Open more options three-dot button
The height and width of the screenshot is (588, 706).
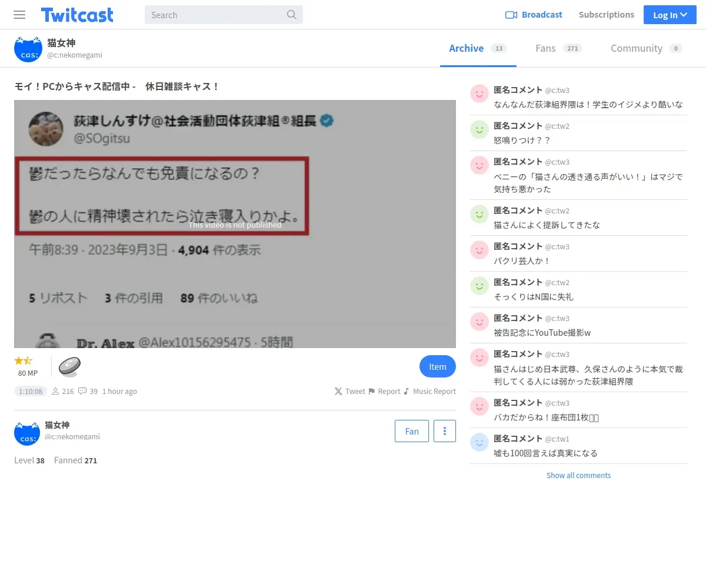click(x=445, y=431)
